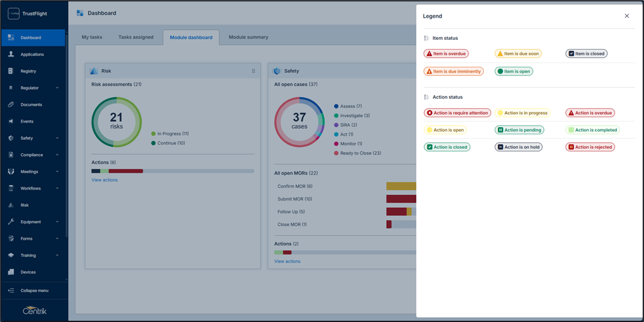
Task: Click the Risk actions progress bar
Action: pos(173,171)
